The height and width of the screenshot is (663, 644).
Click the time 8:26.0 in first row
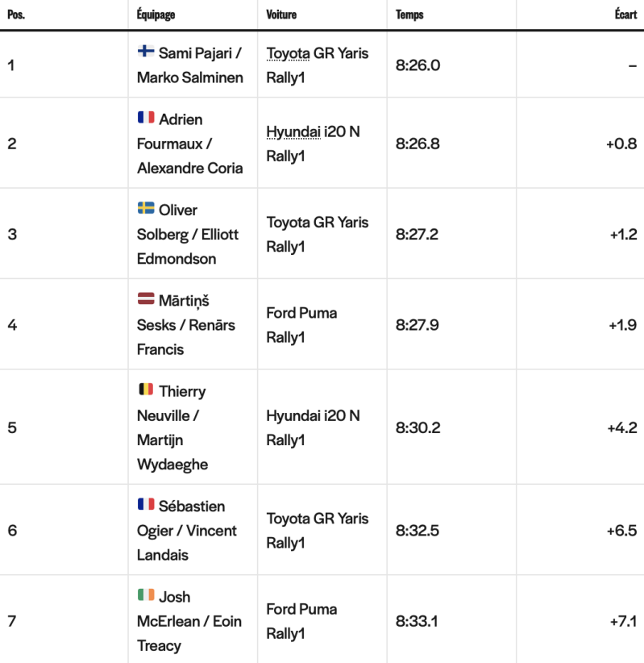pyautogui.click(x=418, y=65)
